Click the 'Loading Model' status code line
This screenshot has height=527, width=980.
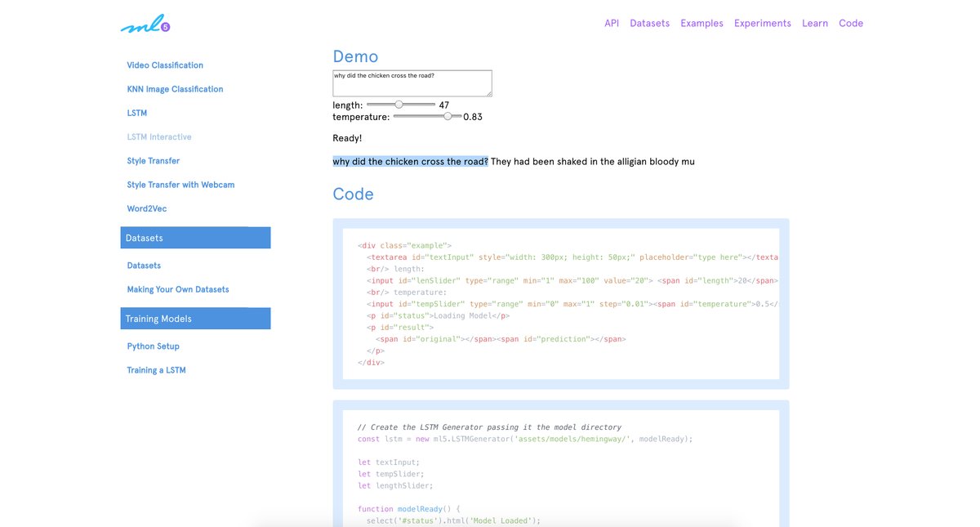[x=439, y=315]
